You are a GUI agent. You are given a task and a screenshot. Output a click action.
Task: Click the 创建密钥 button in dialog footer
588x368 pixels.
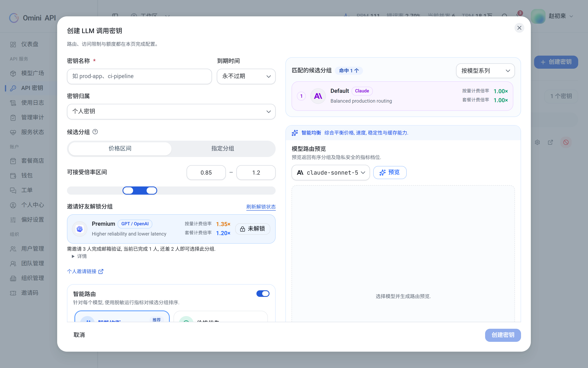tap(503, 335)
